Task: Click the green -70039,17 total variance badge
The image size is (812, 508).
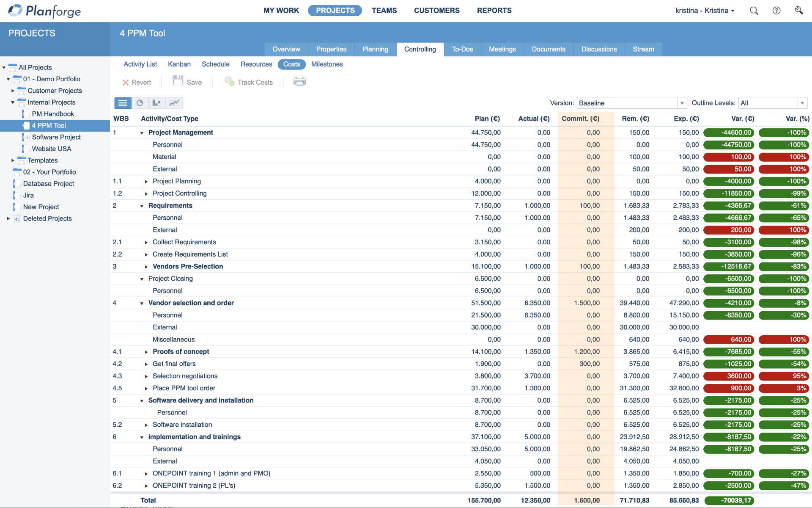Action: [x=729, y=500]
